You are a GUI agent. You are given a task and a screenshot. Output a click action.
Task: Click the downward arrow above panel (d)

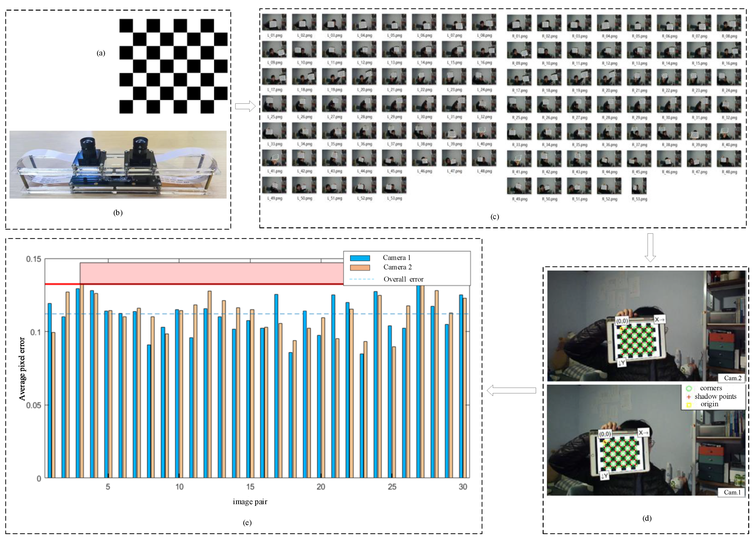click(x=650, y=247)
